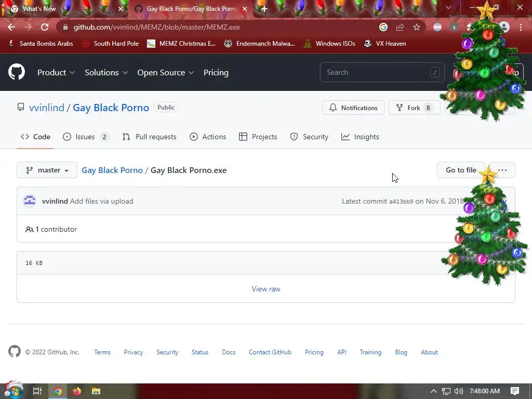
Task: Open the Windows Start button
Action: (14, 391)
